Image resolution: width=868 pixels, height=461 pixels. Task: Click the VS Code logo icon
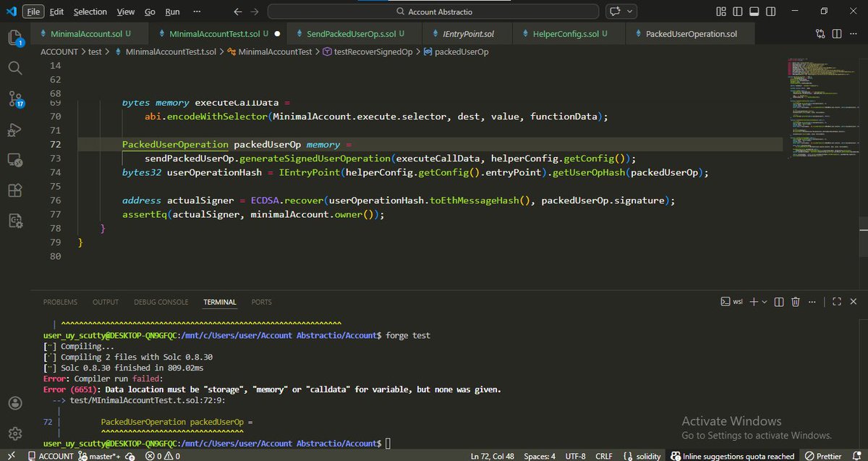10,12
